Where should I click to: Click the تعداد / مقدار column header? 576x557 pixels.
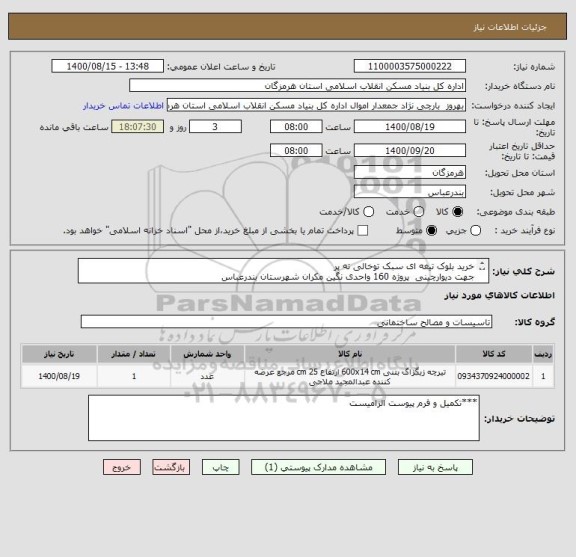click(x=134, y=354)
